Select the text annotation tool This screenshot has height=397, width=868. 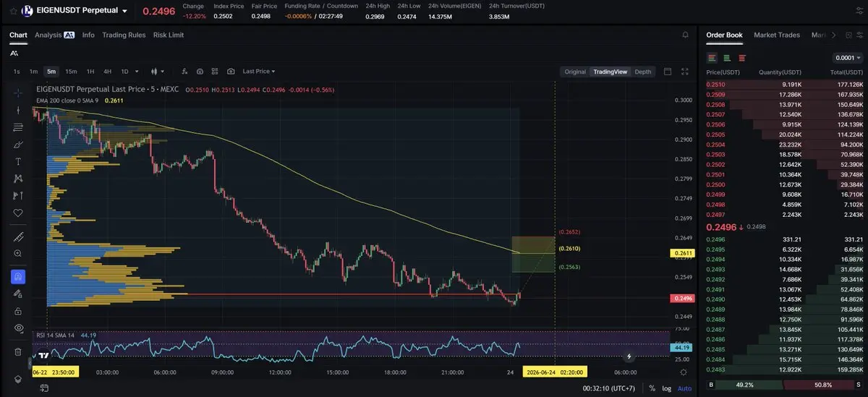pyautogui.click(x=18, y=161)
